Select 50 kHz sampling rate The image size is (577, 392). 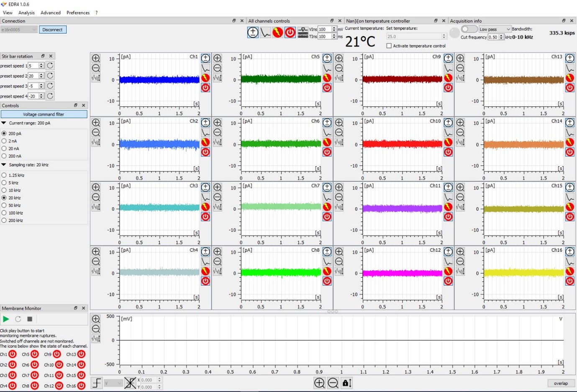tap(4, 205)
